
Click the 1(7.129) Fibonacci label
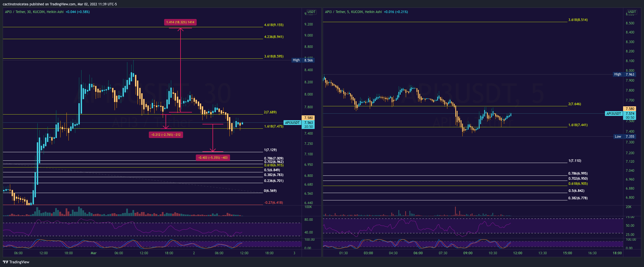tap(270, 150)
